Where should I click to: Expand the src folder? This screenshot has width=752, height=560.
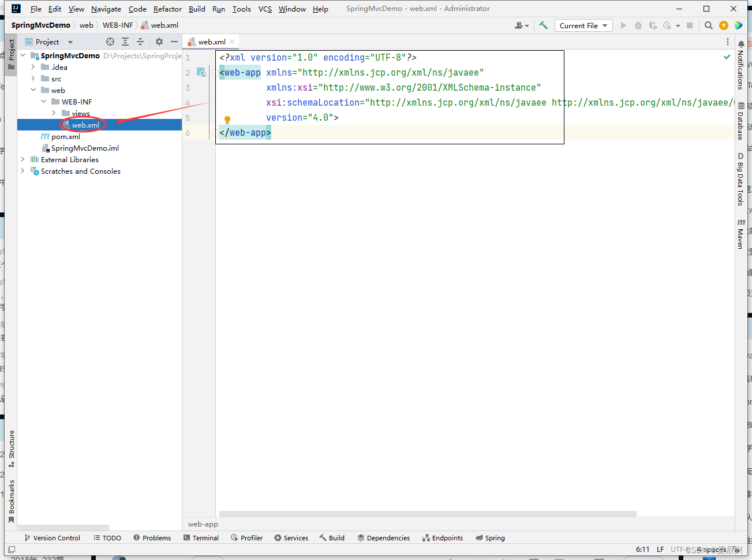tap(33, 79)
